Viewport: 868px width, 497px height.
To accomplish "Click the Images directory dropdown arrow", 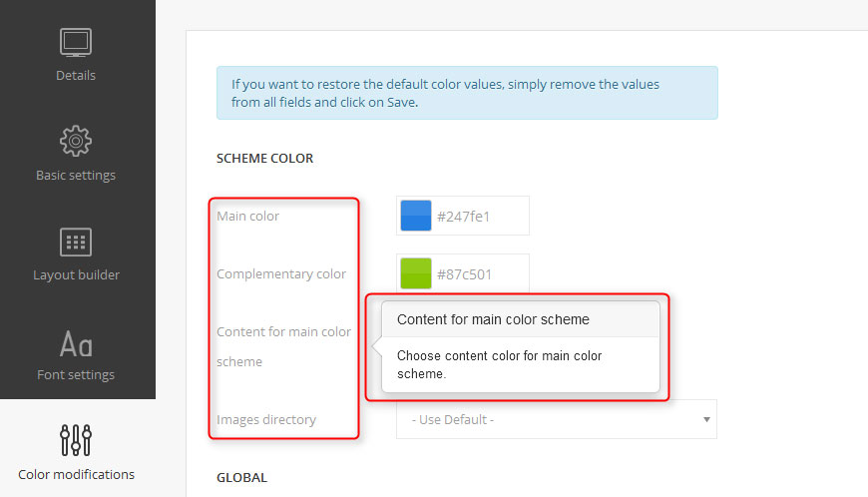I will 706,419.
